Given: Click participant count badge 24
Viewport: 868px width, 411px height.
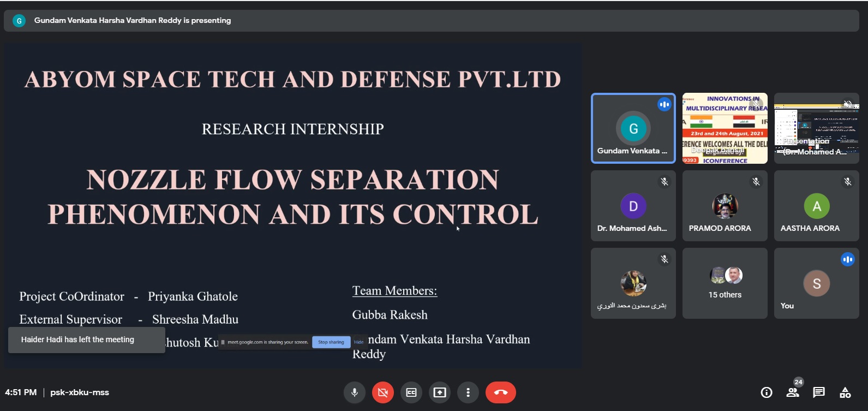Looking at the screenshot, I should point(799,382).
